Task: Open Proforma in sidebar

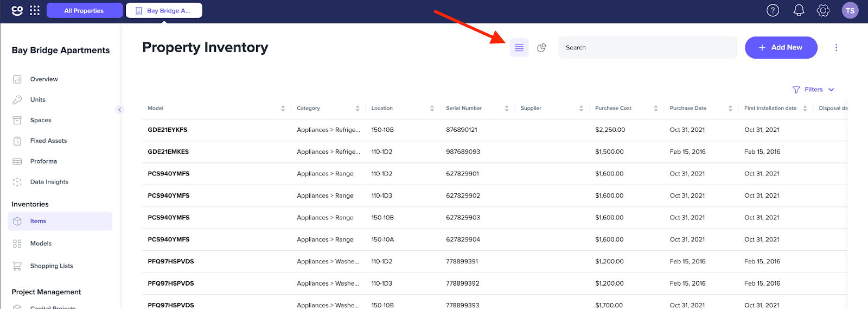Action: pos(43,162)
